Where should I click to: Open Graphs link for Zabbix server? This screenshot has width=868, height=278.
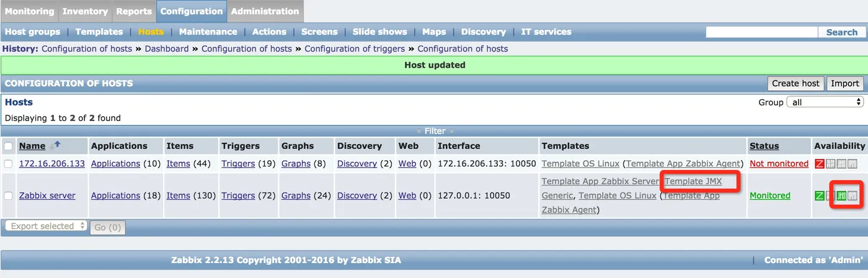[x=296, y=195]
